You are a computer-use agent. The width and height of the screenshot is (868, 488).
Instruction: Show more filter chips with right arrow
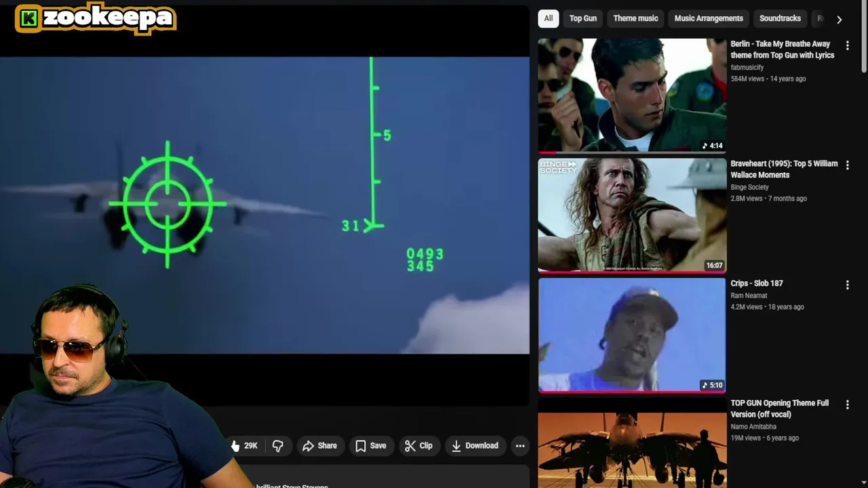tap(839, 19)
